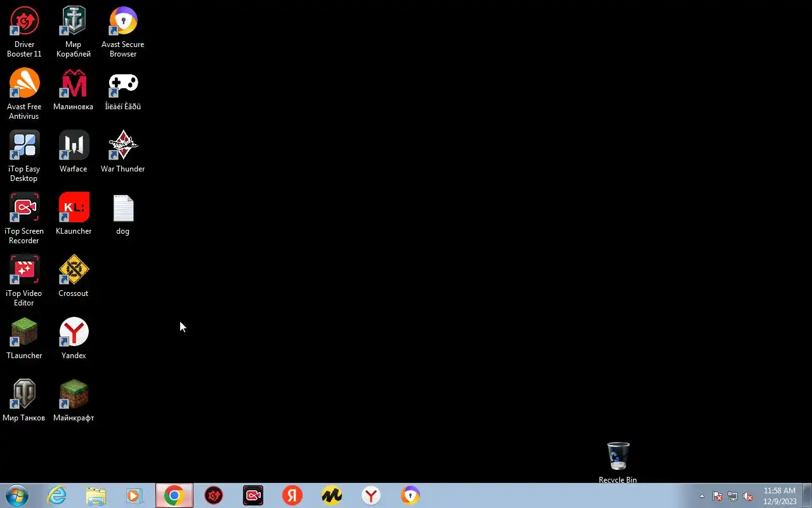Open Yandex Browser from the taskbar
812x508 pixels.
click(x=371, y=495)
